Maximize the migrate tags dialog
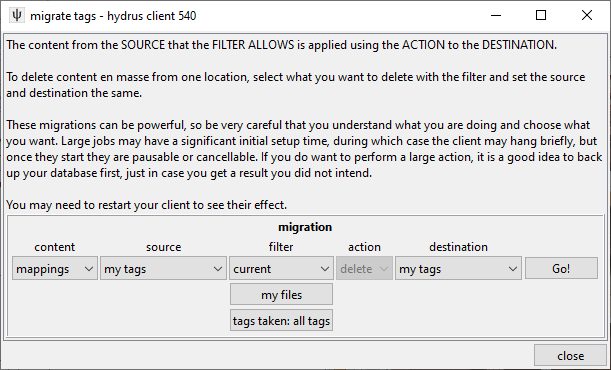The image size is (611, 370). 541,16
